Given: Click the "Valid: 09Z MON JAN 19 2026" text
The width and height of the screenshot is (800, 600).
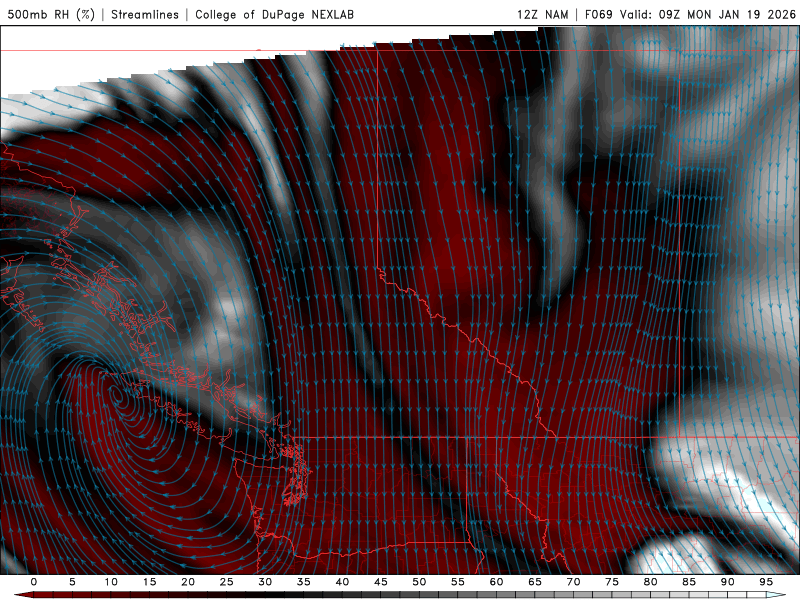Looking at the screenshot, I should [708, 15].
